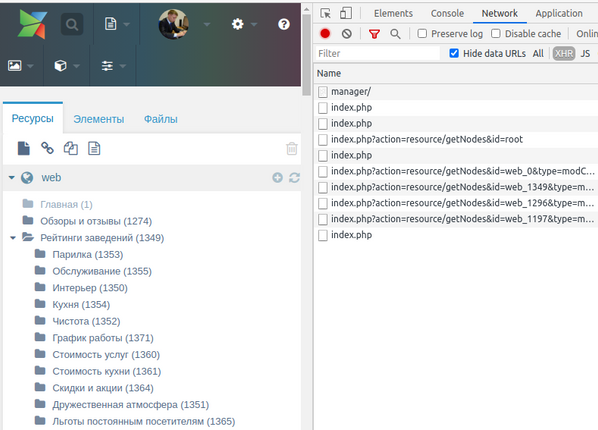The height and width of the screenshot is (430, 598).
Task: Collapse the Рейтинги заведений folder
Action: coord(13,238)
